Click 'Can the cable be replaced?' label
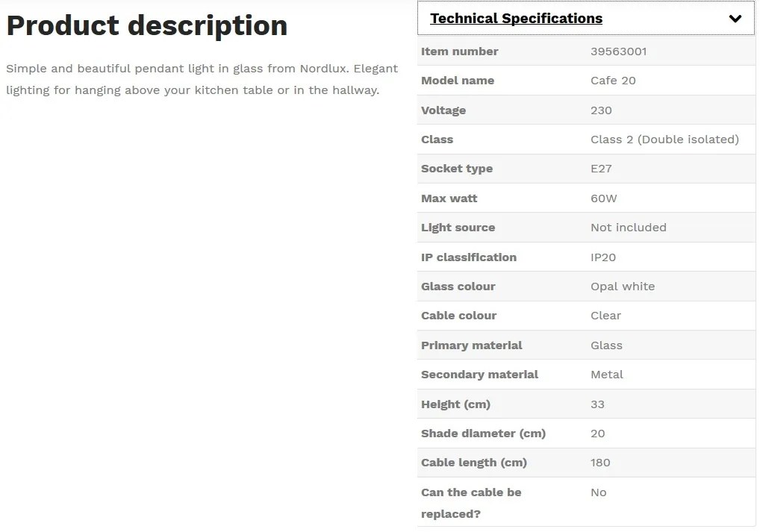Image resolution: width=760 pixels, height=532 pixels. (471, 503)
